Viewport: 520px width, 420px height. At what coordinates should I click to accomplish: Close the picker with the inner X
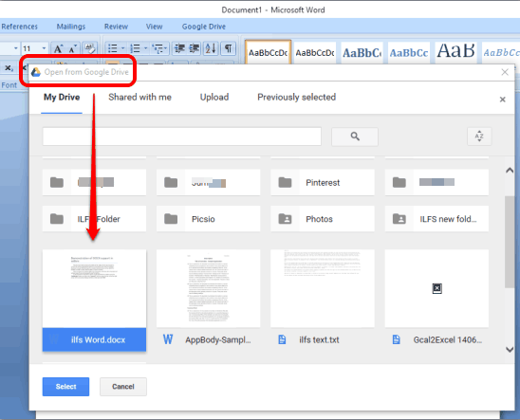coord(502,100)
